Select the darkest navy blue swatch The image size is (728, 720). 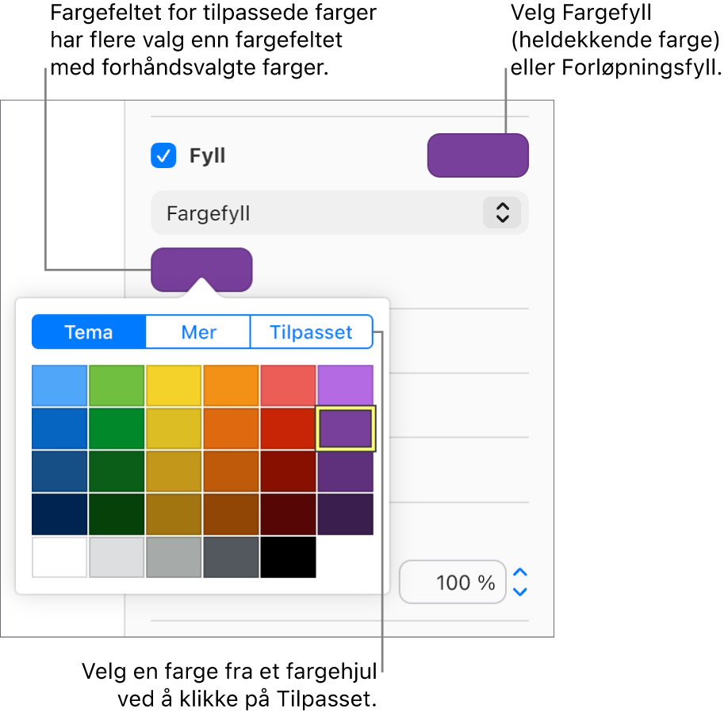60,515
